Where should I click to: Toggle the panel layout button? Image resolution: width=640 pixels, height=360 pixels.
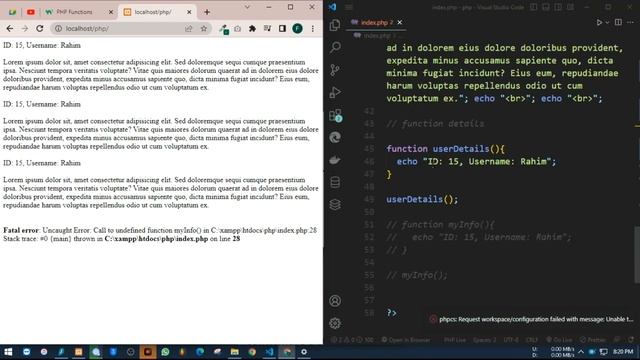[x=546, y=7]
